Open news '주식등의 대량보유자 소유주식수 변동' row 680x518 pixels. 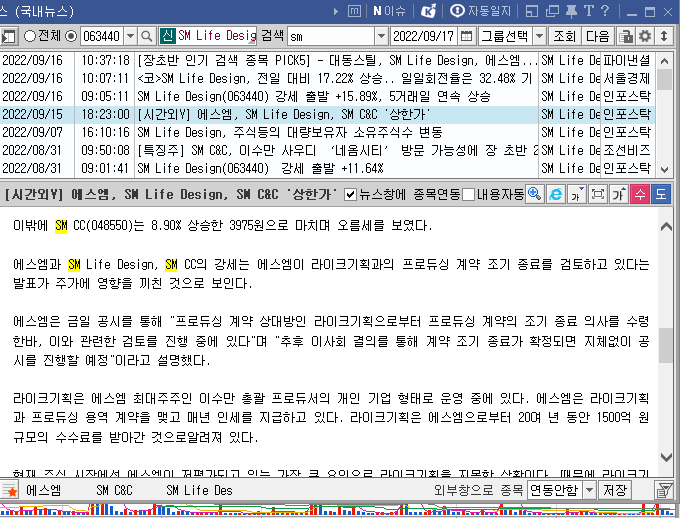(x=327, y=132)
